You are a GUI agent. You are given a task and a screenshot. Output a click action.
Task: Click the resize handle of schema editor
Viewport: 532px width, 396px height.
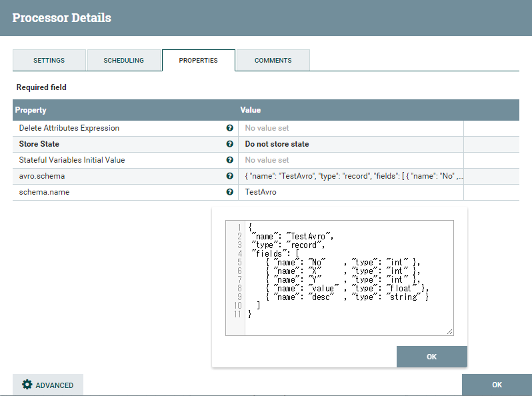point(449,331)
